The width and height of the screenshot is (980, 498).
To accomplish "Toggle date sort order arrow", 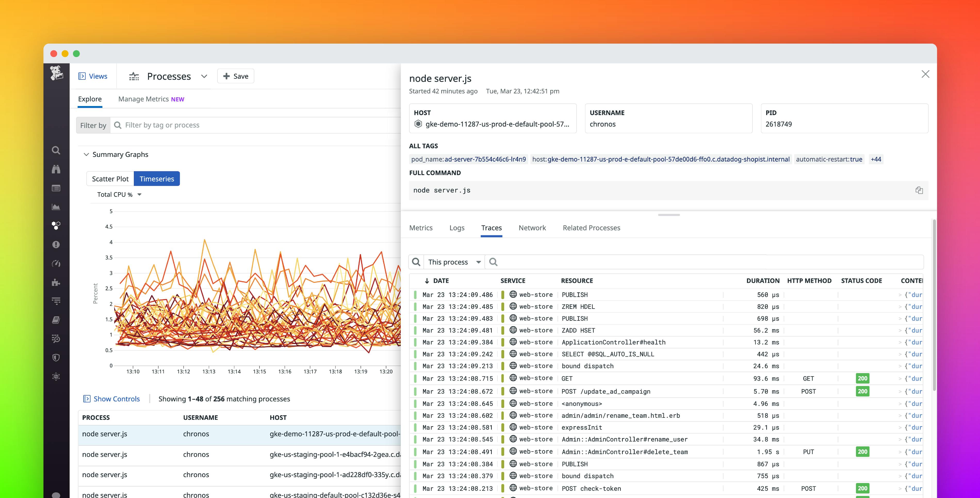I will coord(427,280).
